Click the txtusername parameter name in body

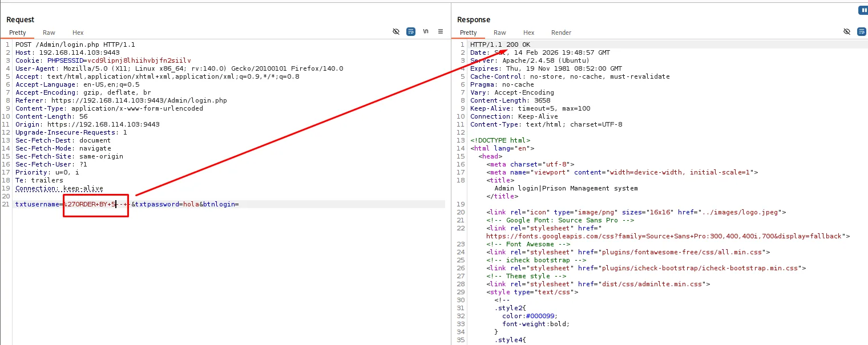(x=37, y=204)
